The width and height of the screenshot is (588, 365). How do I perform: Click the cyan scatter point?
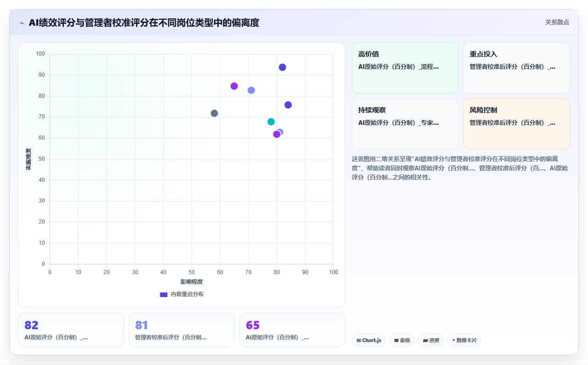coord(271,122)
